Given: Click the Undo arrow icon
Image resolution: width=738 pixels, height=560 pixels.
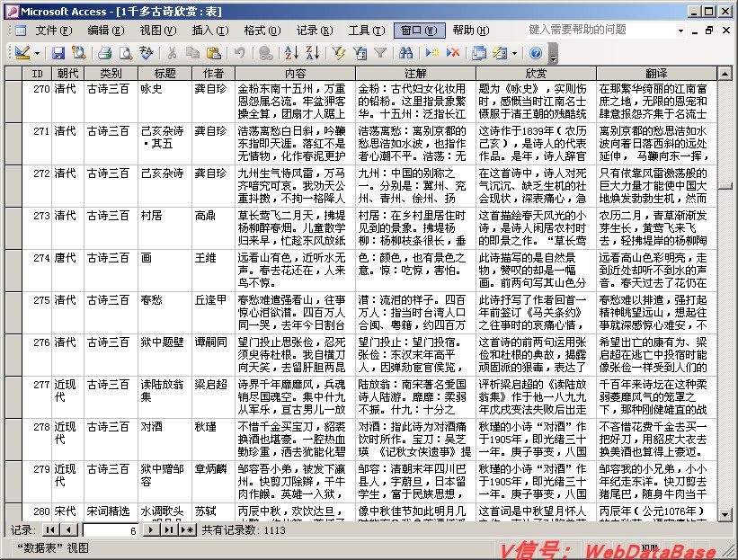Looking at the screenshot, I should [x=240, y=53].
